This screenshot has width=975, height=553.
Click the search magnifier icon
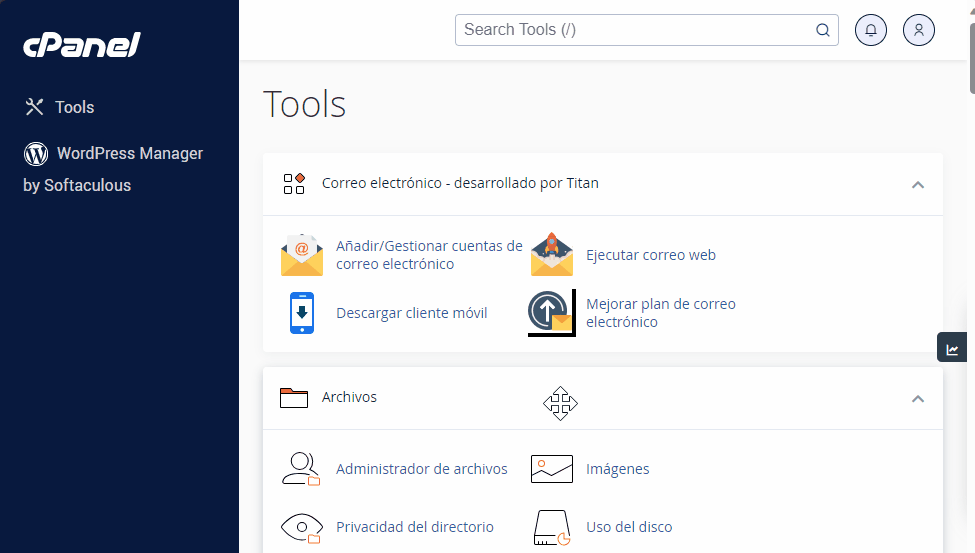823,30
